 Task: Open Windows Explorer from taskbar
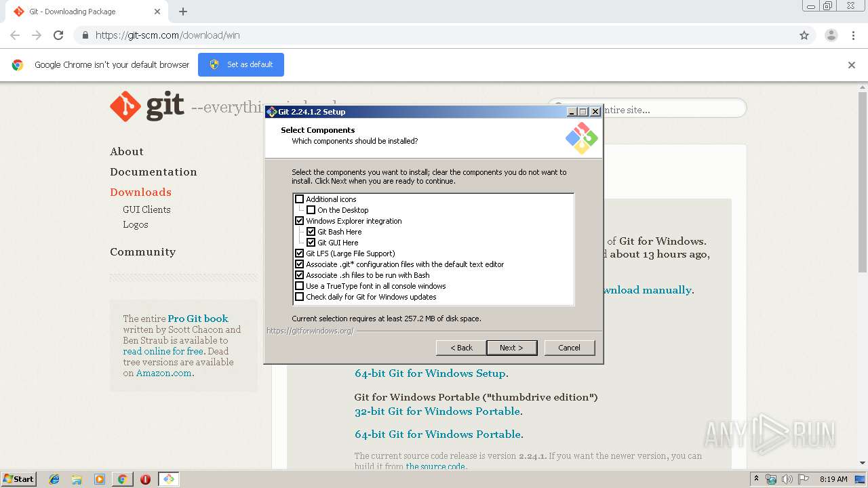77,479
